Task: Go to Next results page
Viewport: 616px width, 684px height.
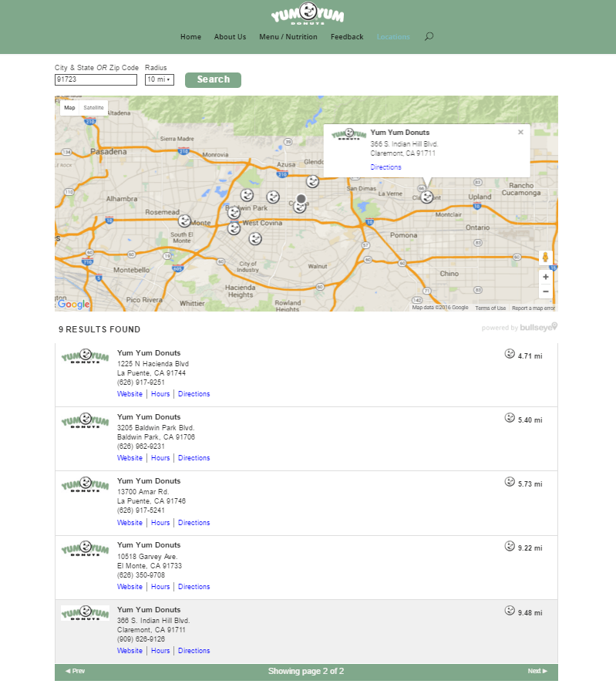Action: point(537,672)
